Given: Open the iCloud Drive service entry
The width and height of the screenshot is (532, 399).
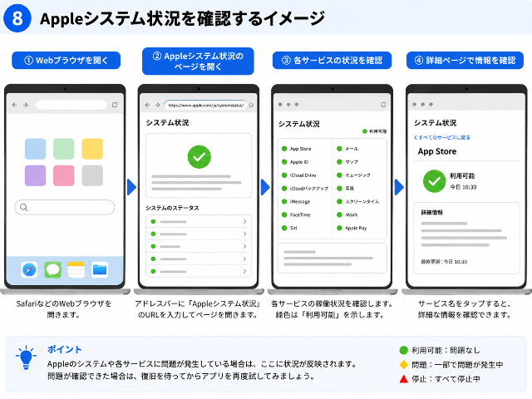Looking at the screenshot, I should pyautogui.click(x=299, y=175).
